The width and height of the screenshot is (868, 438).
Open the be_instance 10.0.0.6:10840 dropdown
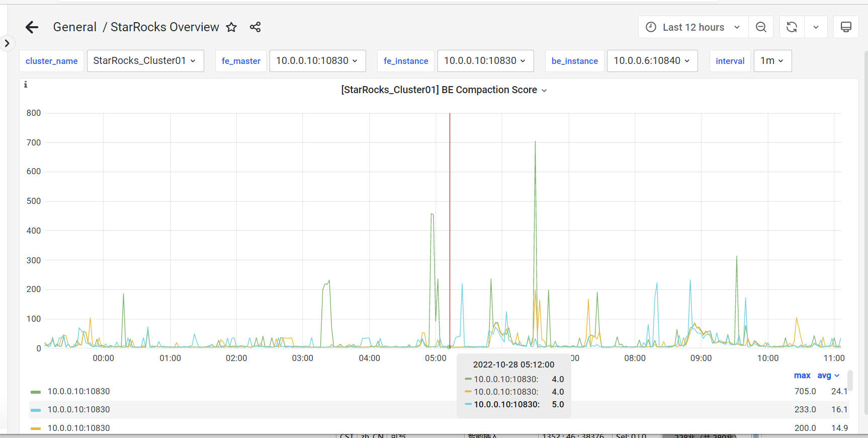pyautogui.click(x=652, y=61)
